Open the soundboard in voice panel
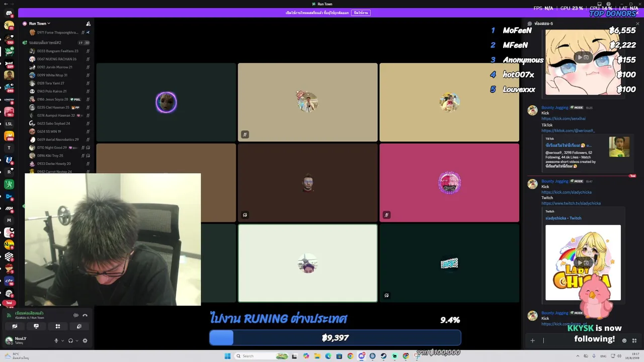This screenshot has height=362, width=644. [79, 326]
